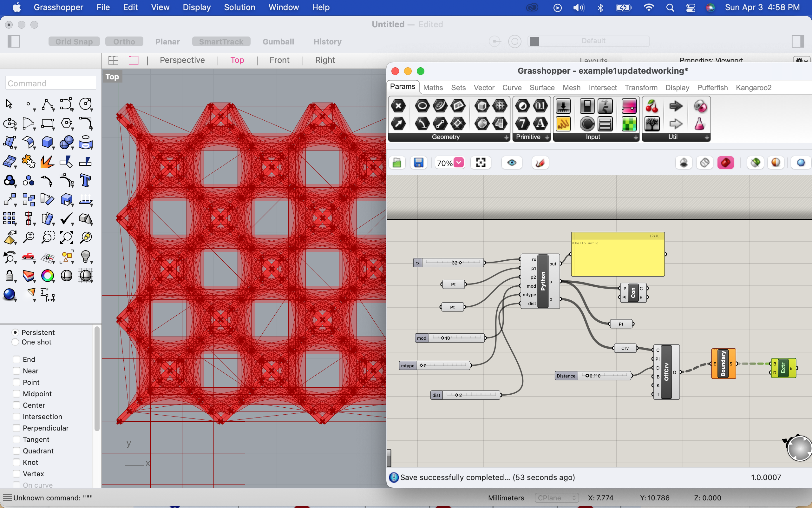Click the green Extr component

(783, 368)
